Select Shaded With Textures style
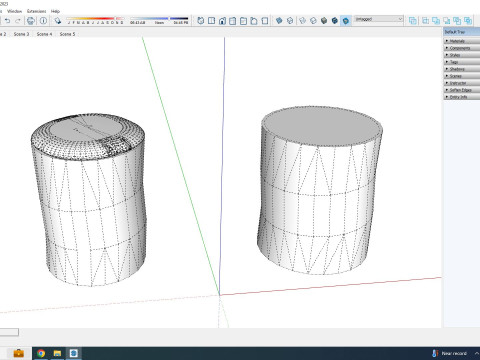The width and height of the screenshot is (480, 360). (335, 21)
